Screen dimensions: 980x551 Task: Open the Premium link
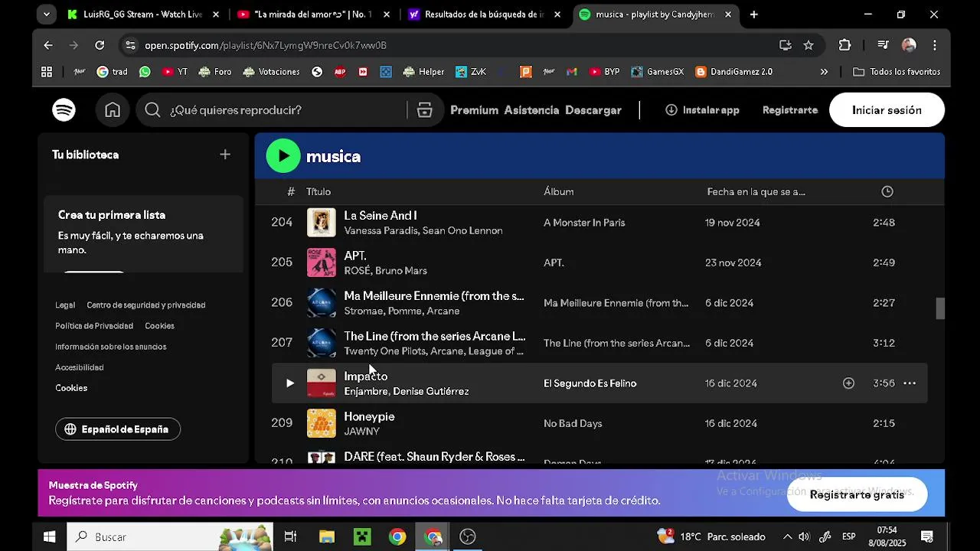tap(474, 110)
